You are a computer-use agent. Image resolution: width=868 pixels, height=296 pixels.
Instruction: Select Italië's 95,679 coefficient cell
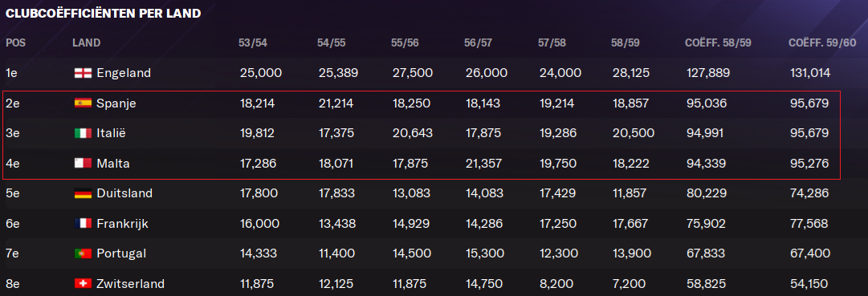[809, 133]
